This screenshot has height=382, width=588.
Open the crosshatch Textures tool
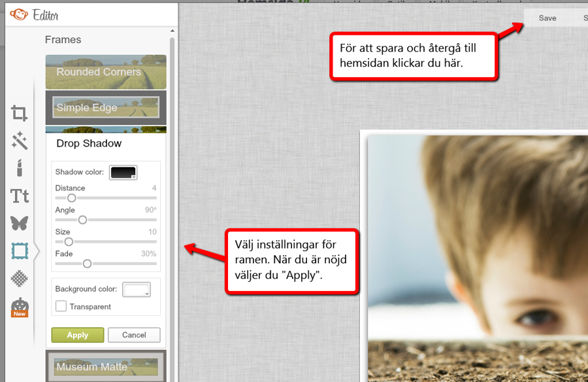point(20,279)
